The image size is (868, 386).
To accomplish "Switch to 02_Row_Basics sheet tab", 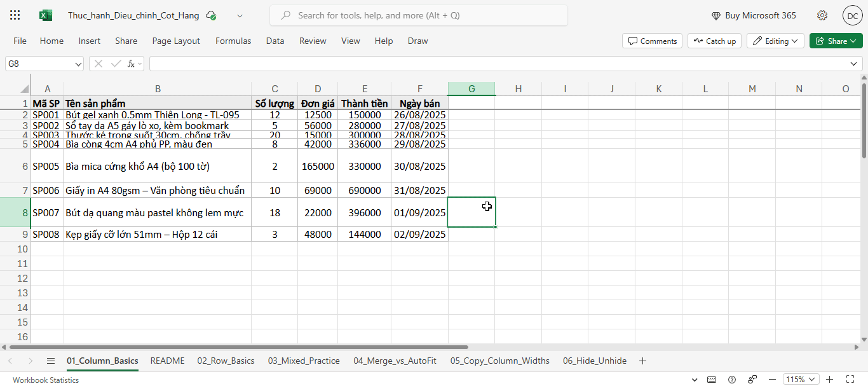I will [226, 361].
